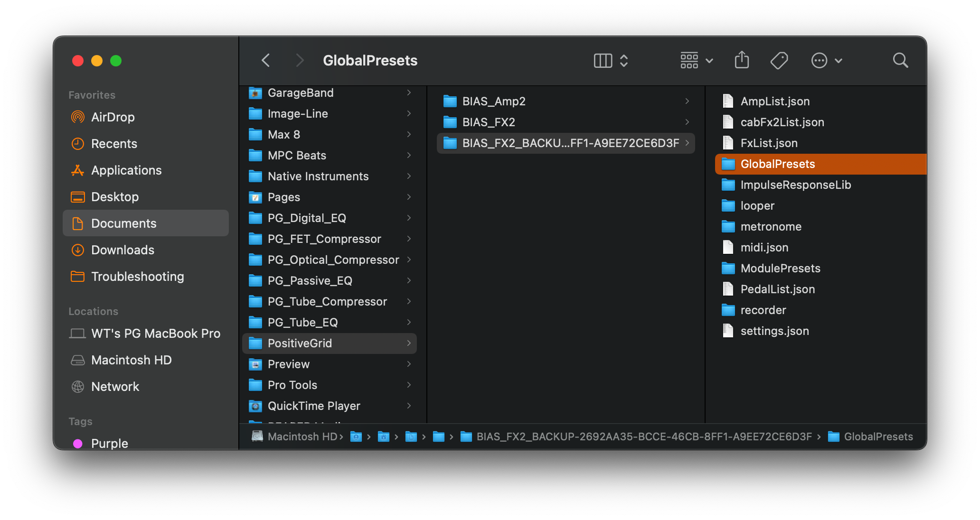Select the Pages folder
This screenshot has width=980, height=520.
pyautogui.click(x=330, y=197)
